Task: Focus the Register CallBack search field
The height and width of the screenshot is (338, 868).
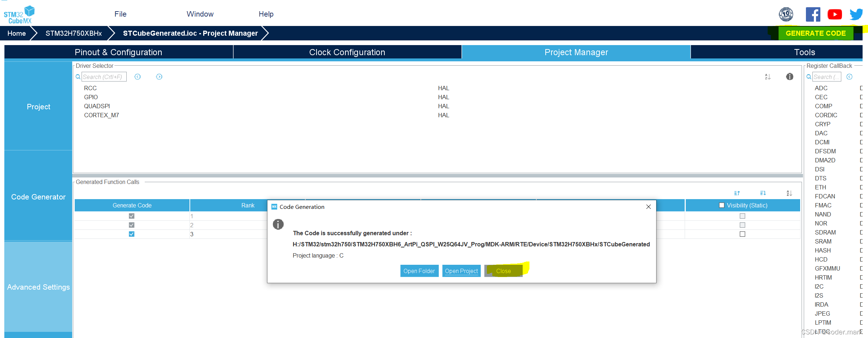Action: tap(826, 76)
